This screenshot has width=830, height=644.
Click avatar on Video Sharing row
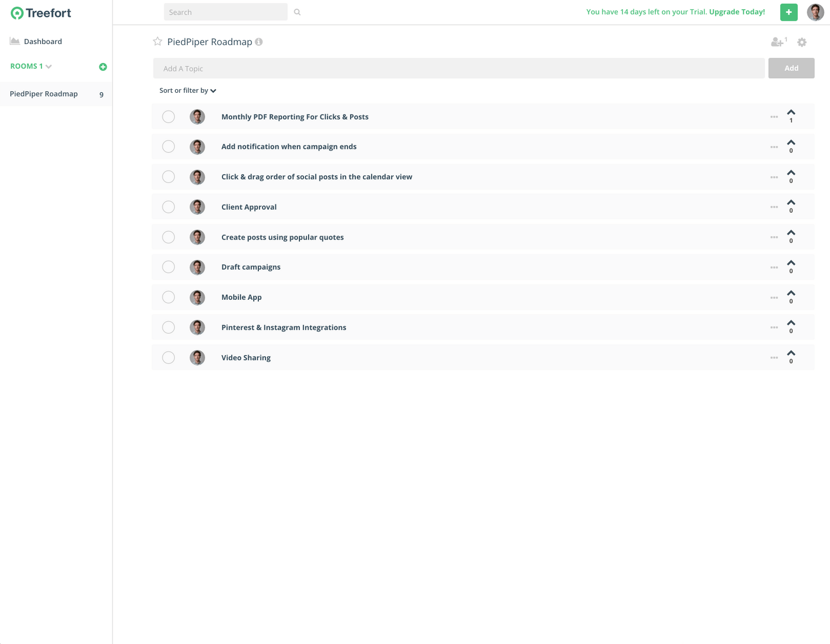pos(197,357)
